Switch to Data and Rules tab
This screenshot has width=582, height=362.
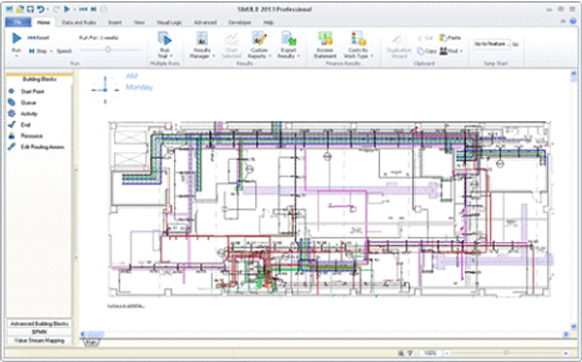pos(79,23)
